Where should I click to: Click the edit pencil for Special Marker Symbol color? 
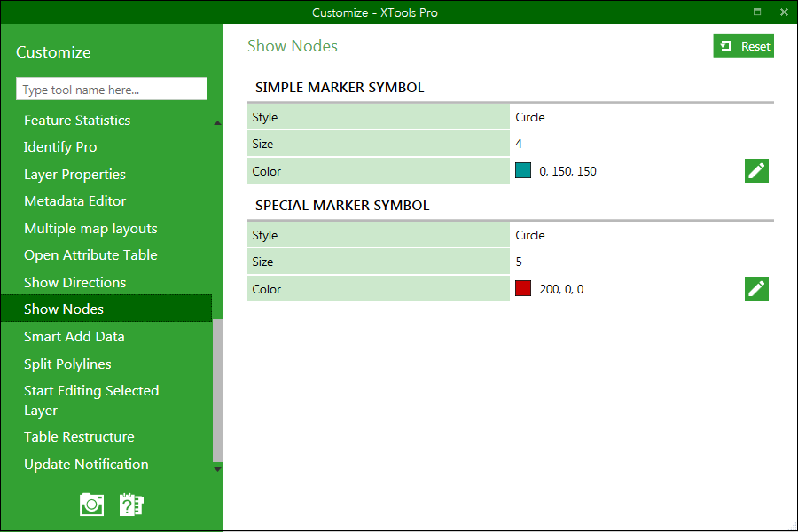(756, 288)
